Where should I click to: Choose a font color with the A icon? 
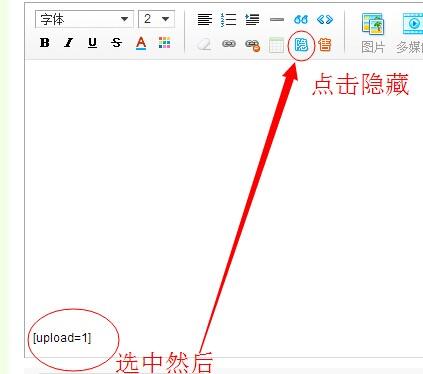(141, 43)
